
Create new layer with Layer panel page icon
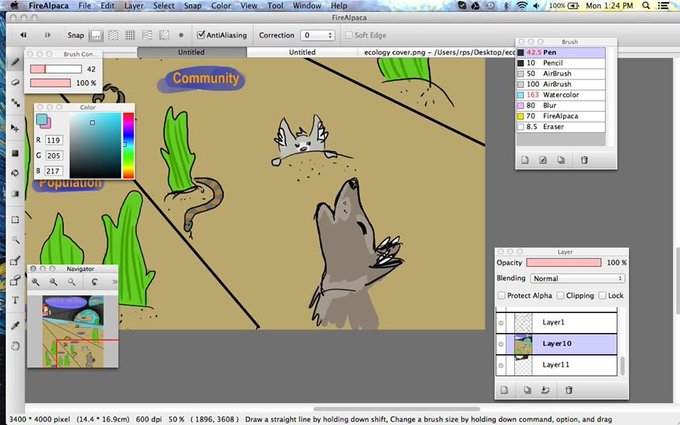(x=504, y=390)
